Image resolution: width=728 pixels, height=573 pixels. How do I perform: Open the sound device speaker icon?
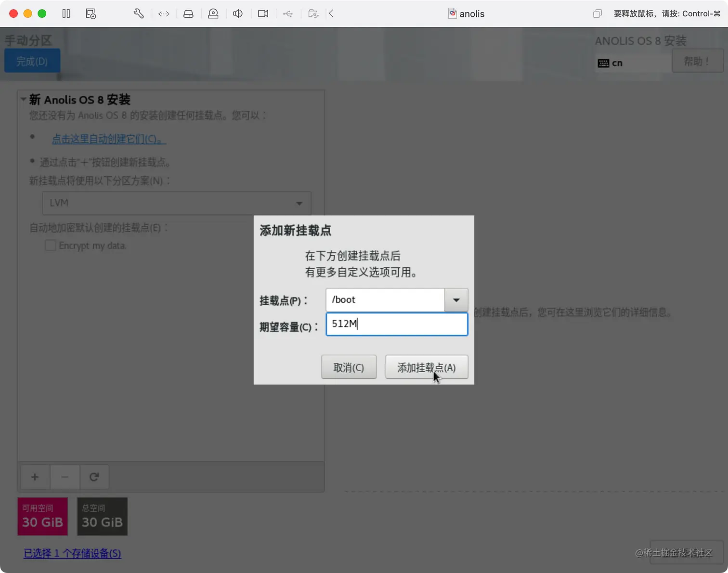pos(238,13)
